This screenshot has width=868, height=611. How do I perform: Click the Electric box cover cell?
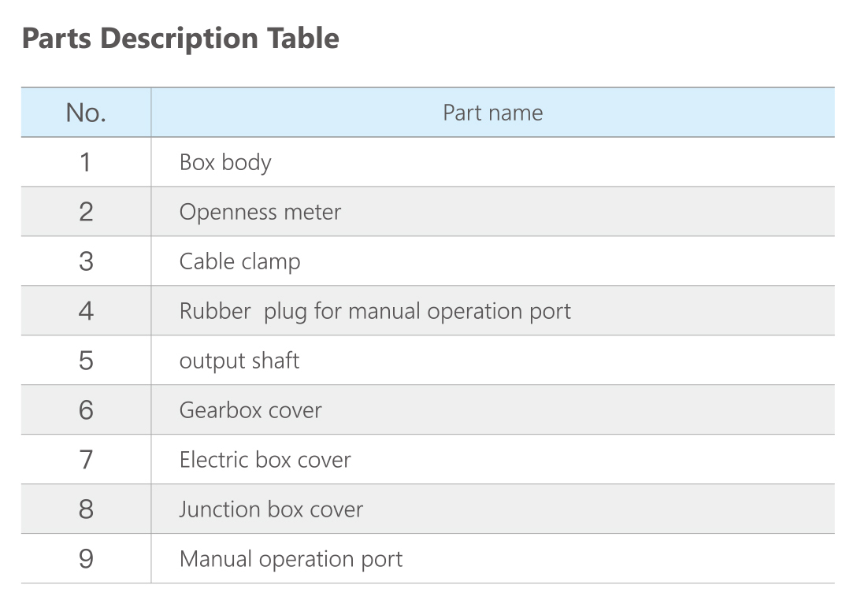pos(265,460)
